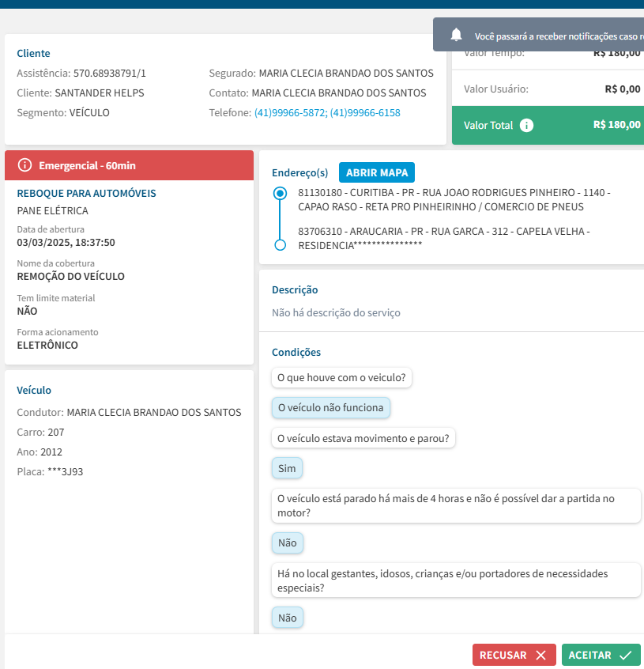Click the 'O veículo não funciona' answer chip
Image resolution: width=644 pixels, height=669 pixels.
pos(330,408)
